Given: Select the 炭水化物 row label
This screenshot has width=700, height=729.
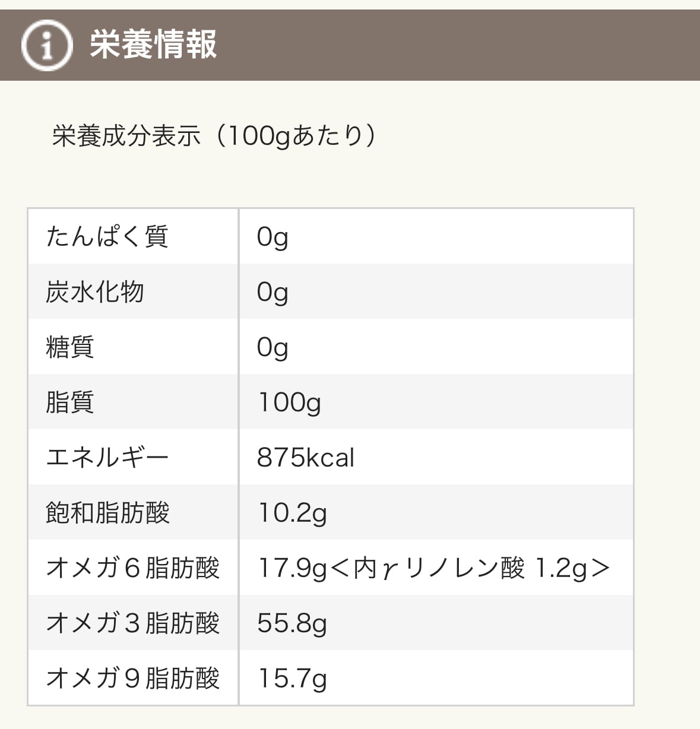Looking at the screenshot, I should pyautogui.click(x=95, y=291).
